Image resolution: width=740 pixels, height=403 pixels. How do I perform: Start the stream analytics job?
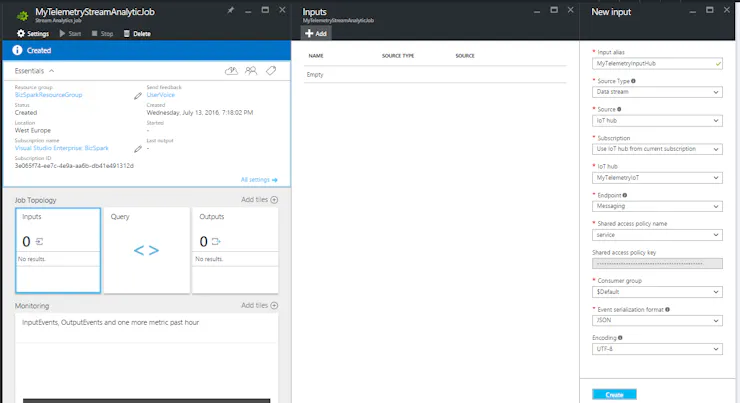70,34
